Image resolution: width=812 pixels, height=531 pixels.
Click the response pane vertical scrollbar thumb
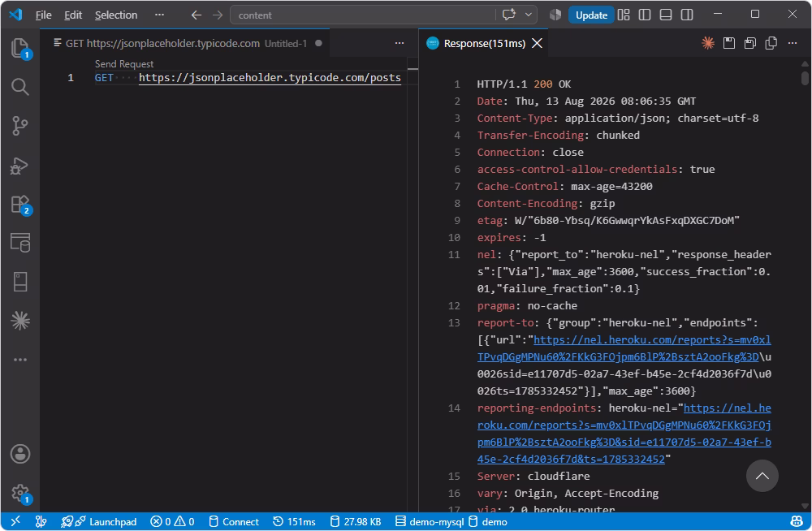point(804,78)
